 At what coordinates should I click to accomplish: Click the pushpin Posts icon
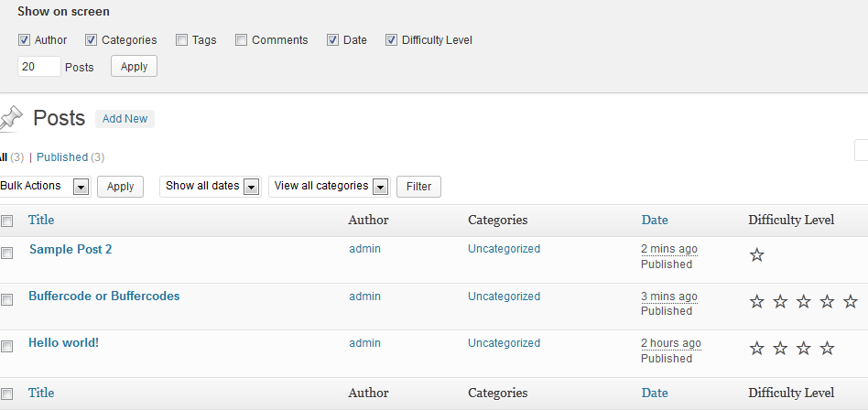click(x=10, y=118)
